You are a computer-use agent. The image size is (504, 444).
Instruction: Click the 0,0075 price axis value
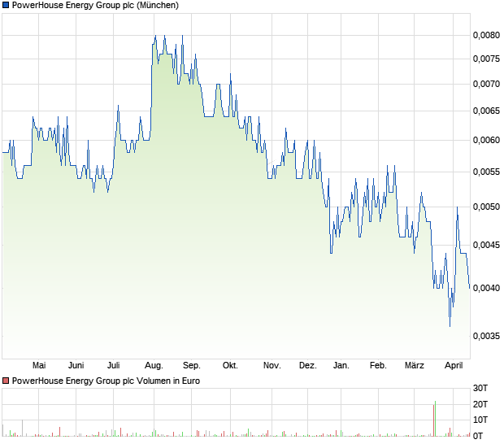486,59
